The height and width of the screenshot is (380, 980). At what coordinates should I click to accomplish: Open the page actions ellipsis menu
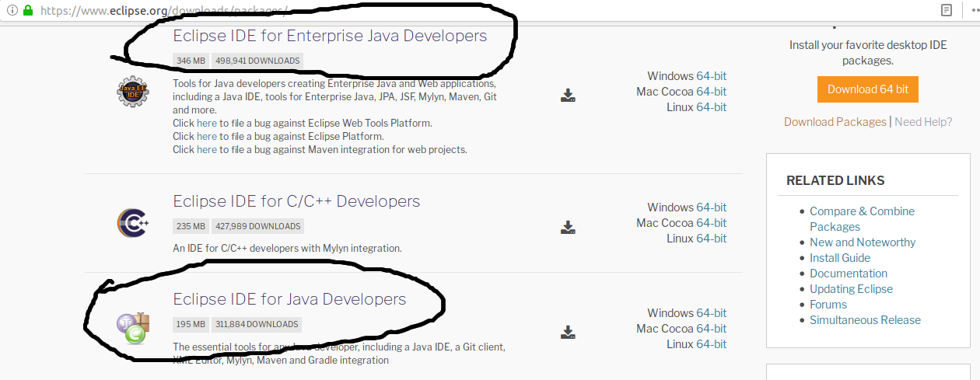(x=975, y=10)
